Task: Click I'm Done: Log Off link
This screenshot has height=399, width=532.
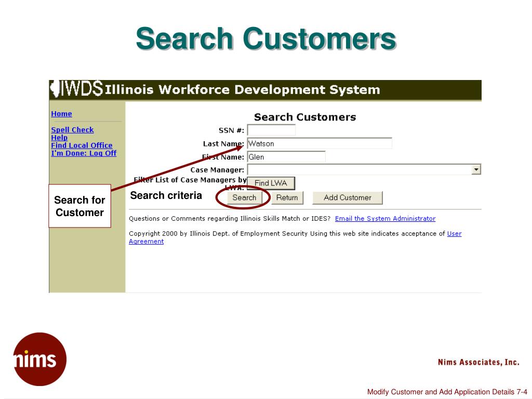Action: click(84, 153)
